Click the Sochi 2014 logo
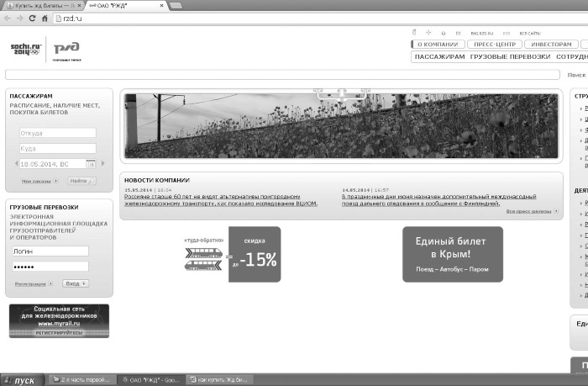 [25, 49]
